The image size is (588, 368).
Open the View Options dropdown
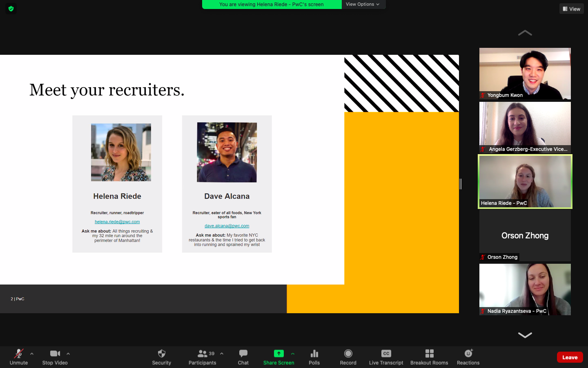[363, 4]
